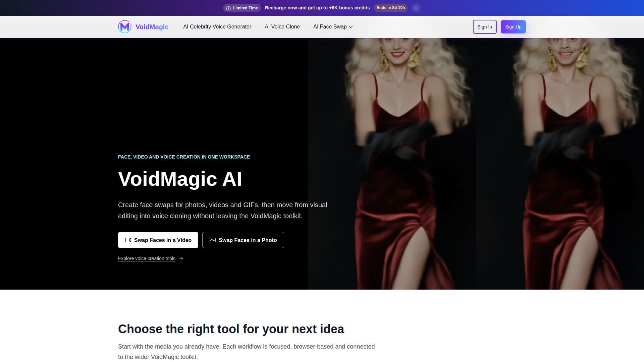Click the Sign Up button
This screenshot has width=644, height=362.
[x=513, y=27]
